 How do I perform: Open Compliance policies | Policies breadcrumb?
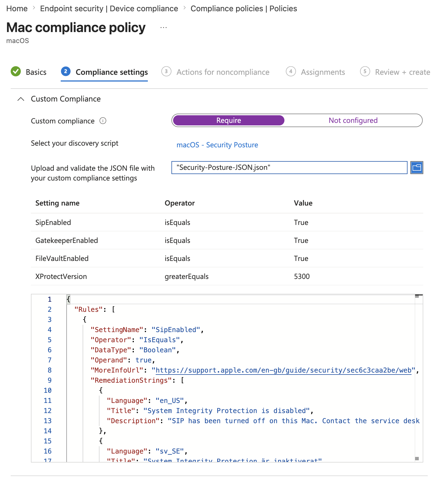pyautogui.click(x=244, y=8)
